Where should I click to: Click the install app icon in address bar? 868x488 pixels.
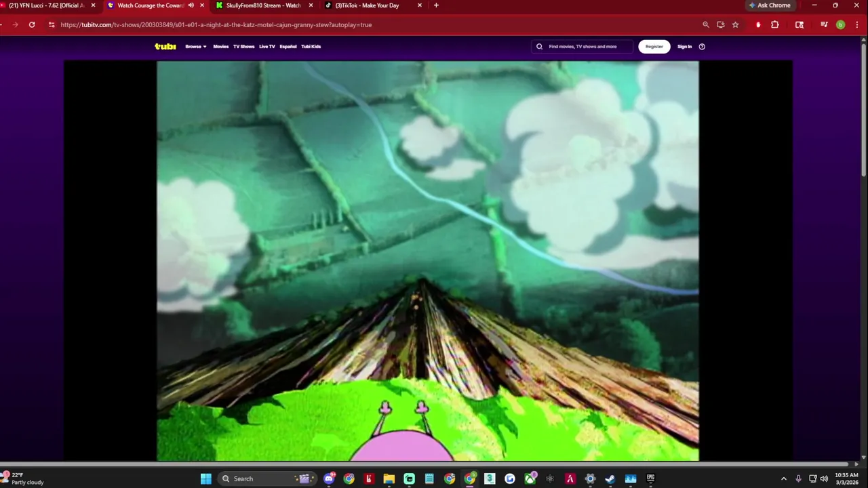(x=721, y=24)
